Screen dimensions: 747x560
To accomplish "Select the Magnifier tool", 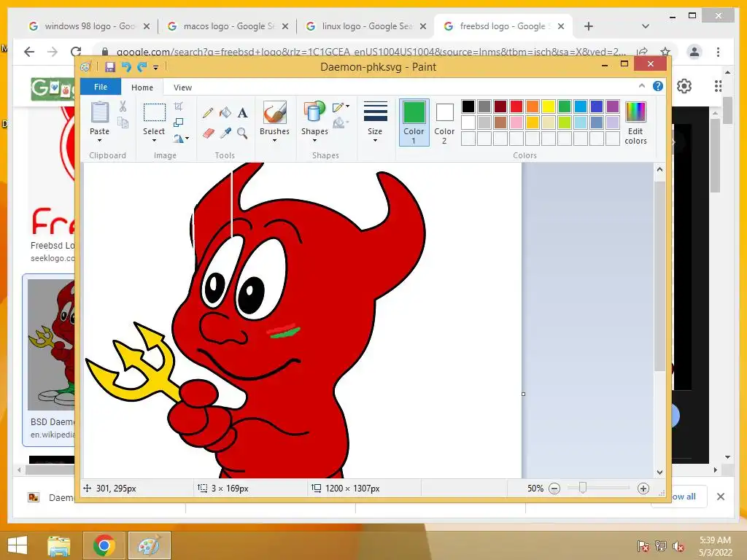I will 242,133.
